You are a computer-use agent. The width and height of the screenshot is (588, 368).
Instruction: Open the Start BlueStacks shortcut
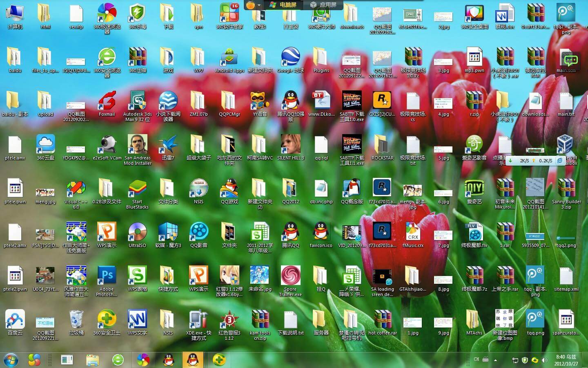137,189
